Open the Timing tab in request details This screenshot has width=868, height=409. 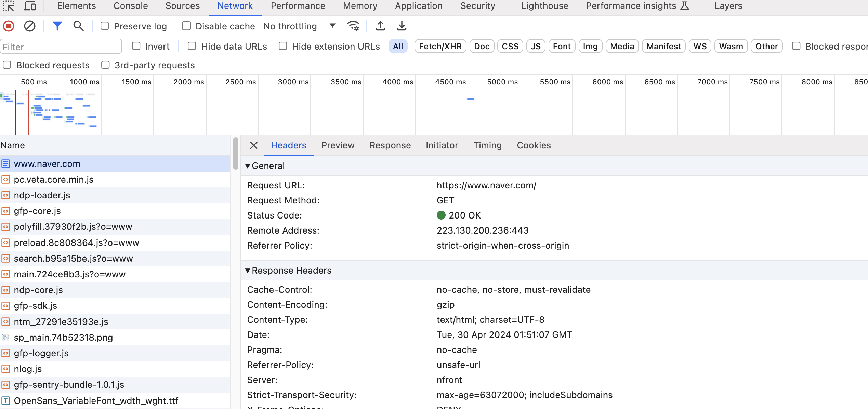coord(487,145)
